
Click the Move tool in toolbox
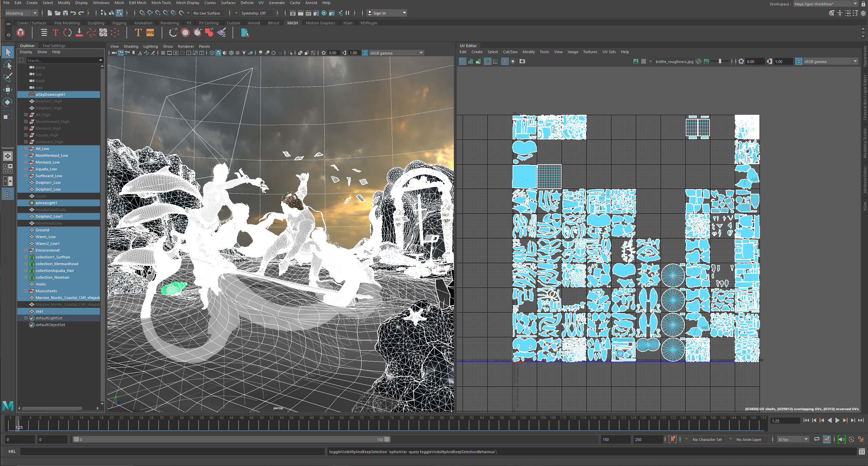[7, 89]
